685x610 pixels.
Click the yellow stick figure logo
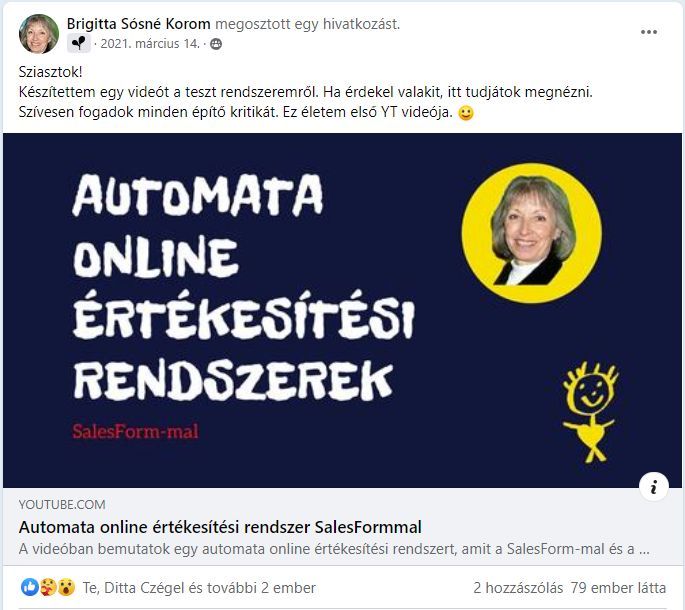click(x=591, y=412)
